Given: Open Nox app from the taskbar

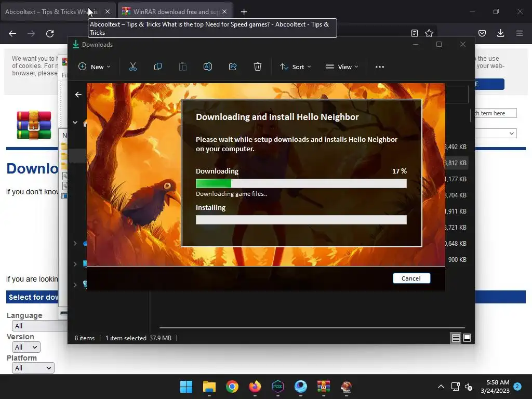Looking at the screenshot, I should tap(278, 387).
